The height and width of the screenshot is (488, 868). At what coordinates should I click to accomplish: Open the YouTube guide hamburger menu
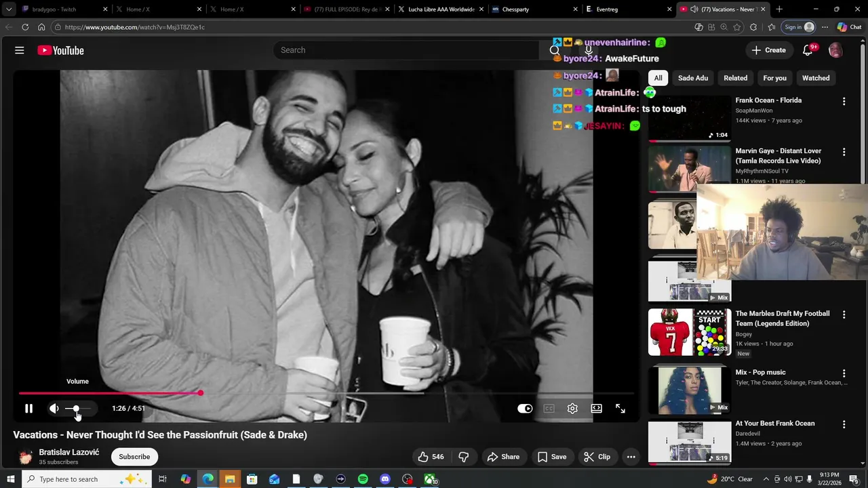coord(20,50)
